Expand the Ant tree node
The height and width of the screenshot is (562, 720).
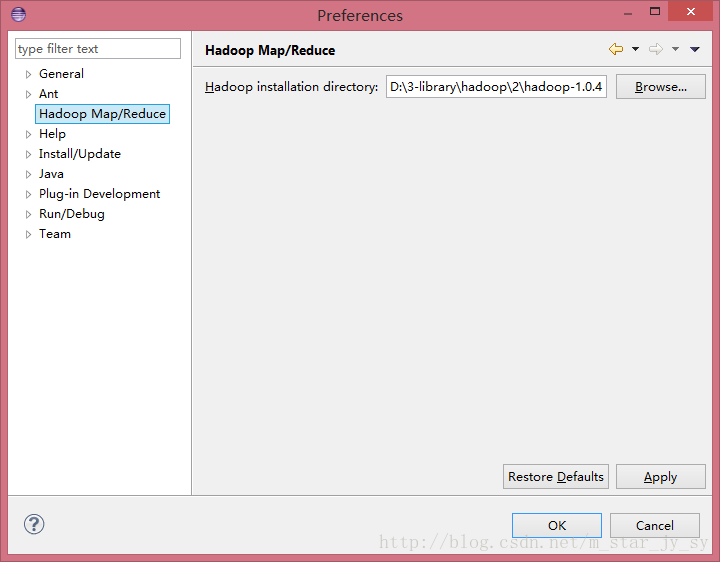[x=28, y=95]
